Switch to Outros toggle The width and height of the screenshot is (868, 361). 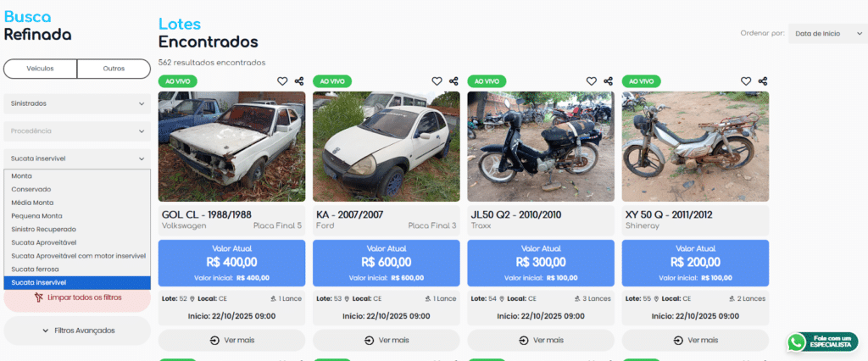(114, 69)
